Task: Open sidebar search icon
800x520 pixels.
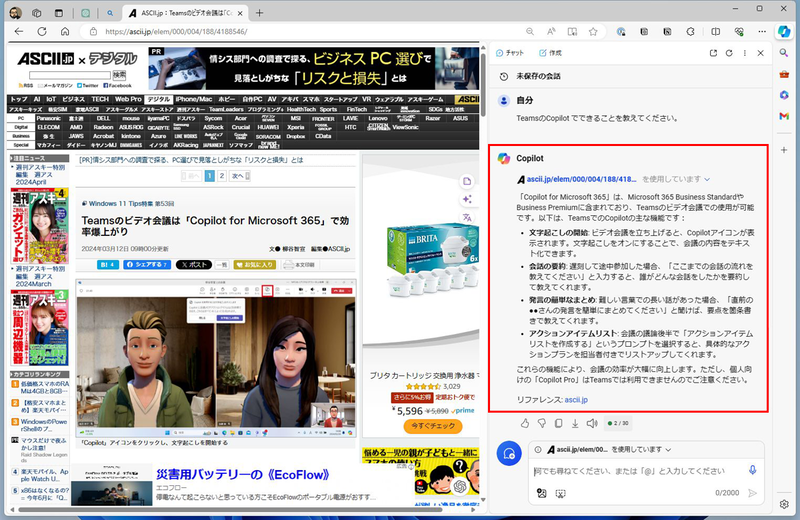Action: 784,53
